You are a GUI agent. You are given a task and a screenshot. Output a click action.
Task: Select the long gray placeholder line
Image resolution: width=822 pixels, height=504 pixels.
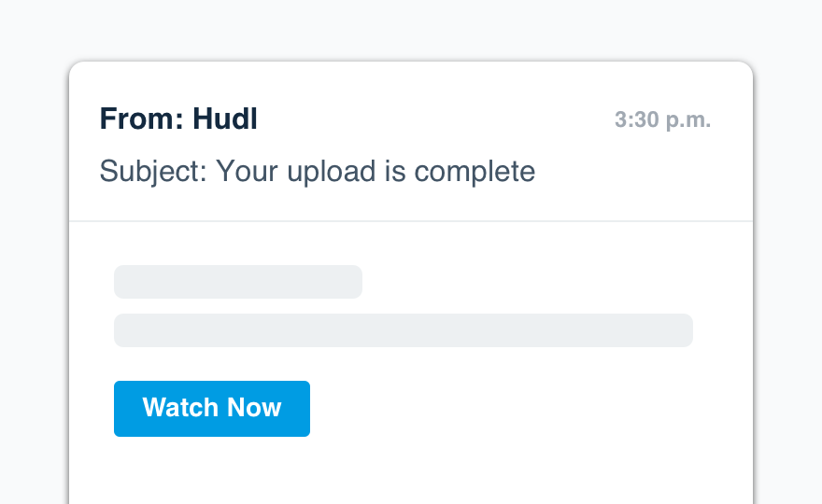403,330
